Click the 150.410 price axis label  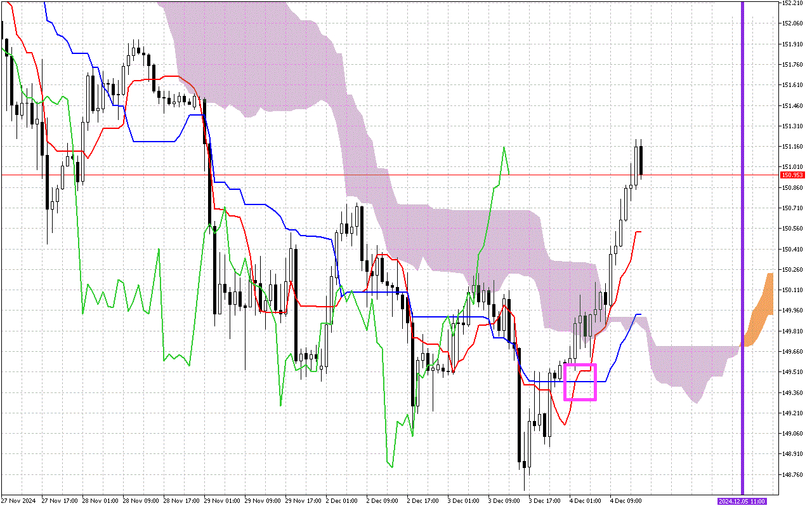click(x=793, y=250)
